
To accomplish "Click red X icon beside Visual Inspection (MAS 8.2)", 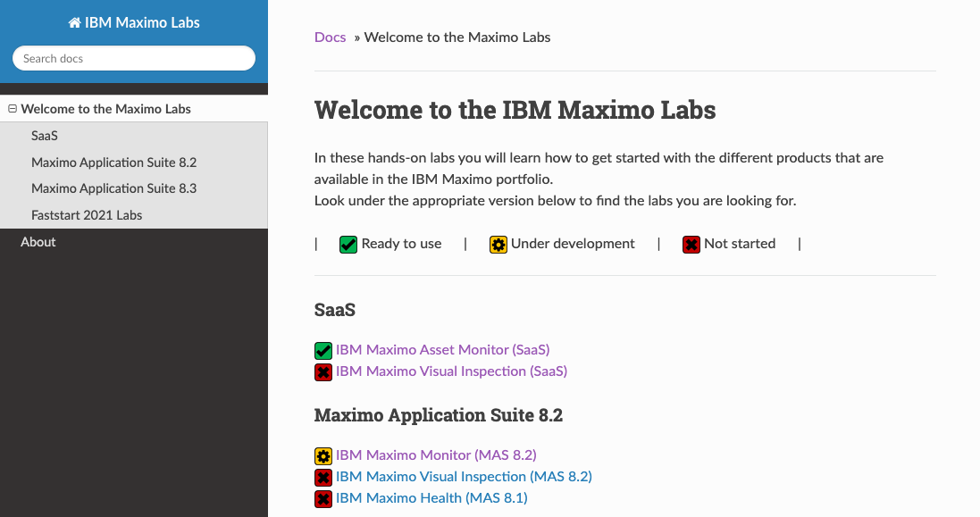I will [323, 478].
